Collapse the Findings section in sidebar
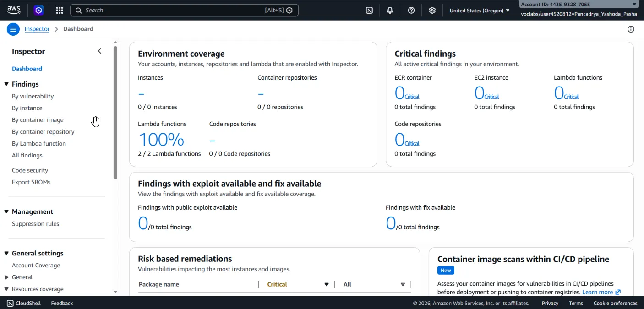 click(6, 84)
